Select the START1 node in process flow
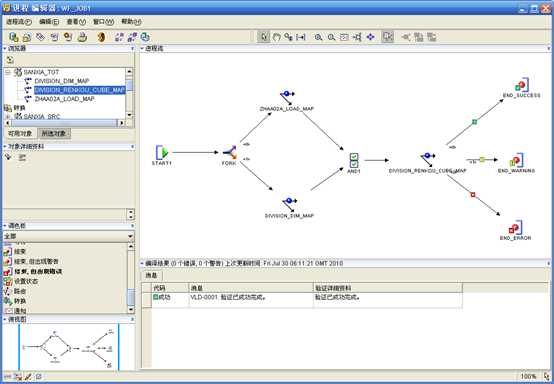This screenshot has height=384, width=554. (x=162, y=153)
